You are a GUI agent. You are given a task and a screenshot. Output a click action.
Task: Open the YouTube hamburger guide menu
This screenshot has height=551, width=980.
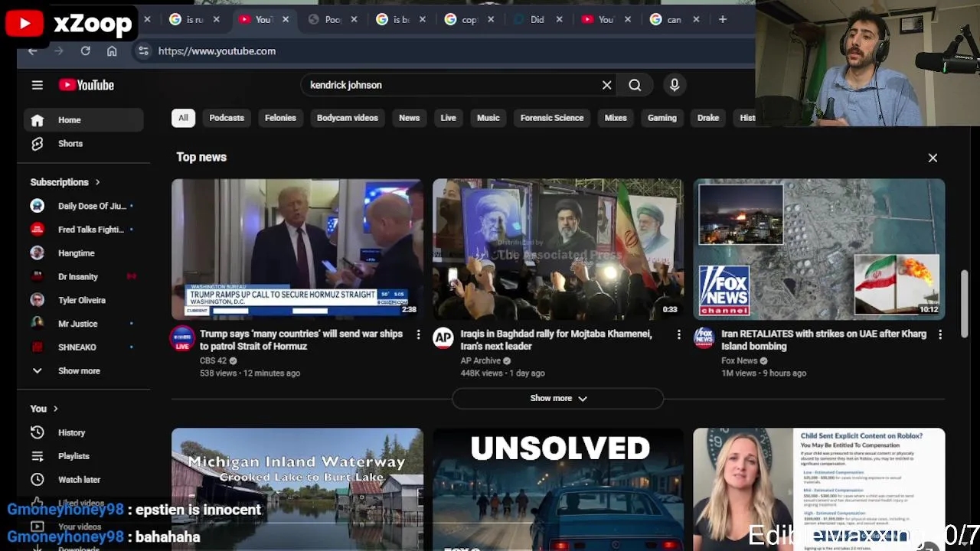click(37, 85)
